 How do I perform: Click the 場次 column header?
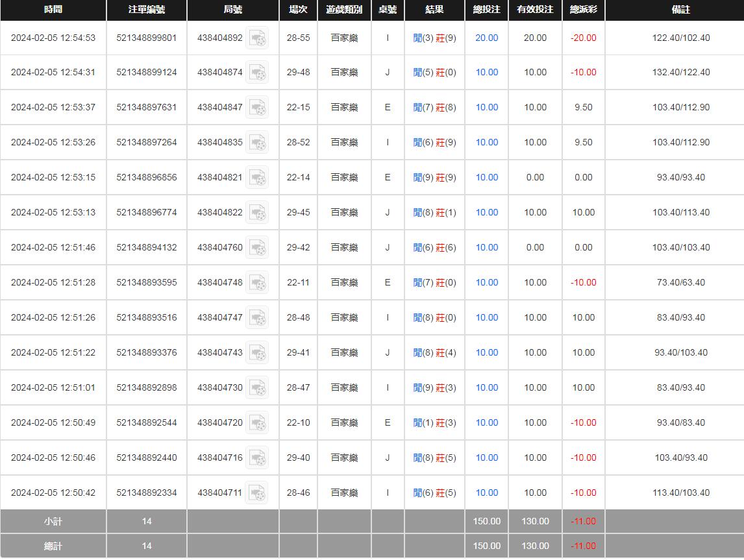point(298,10)
